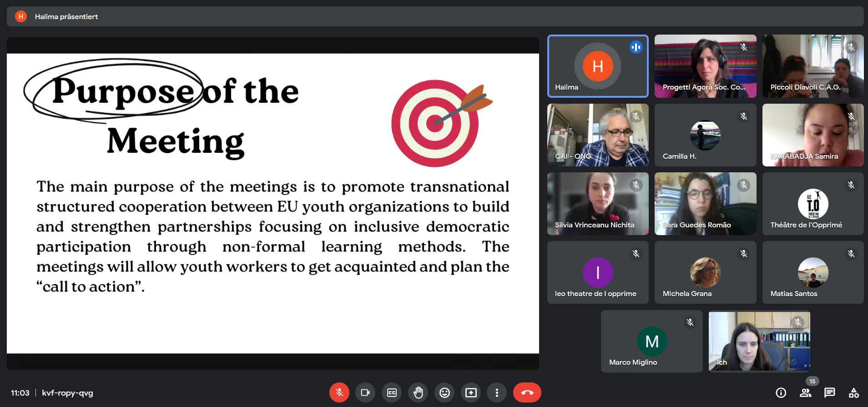Viewport: 868px width, 407px height.
Task: Select Marco Miglino participant tile
Action: (651, 341)
